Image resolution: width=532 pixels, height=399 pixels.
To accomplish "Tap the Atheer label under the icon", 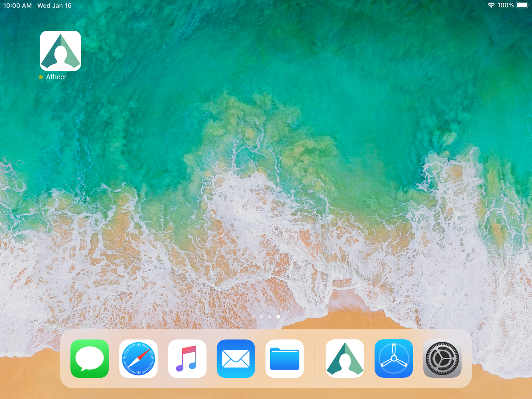I will coord(56,77).
